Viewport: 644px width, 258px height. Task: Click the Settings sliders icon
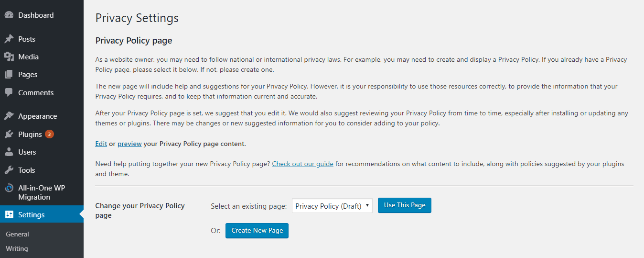(x=9, y=214)
